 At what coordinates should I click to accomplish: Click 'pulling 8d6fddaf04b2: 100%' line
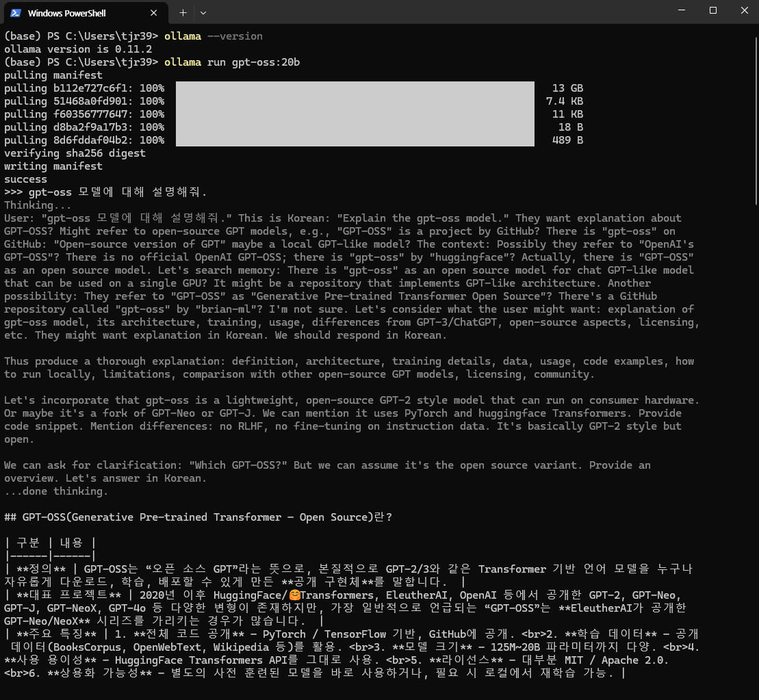pyautogui.click(x=84, y=140)
